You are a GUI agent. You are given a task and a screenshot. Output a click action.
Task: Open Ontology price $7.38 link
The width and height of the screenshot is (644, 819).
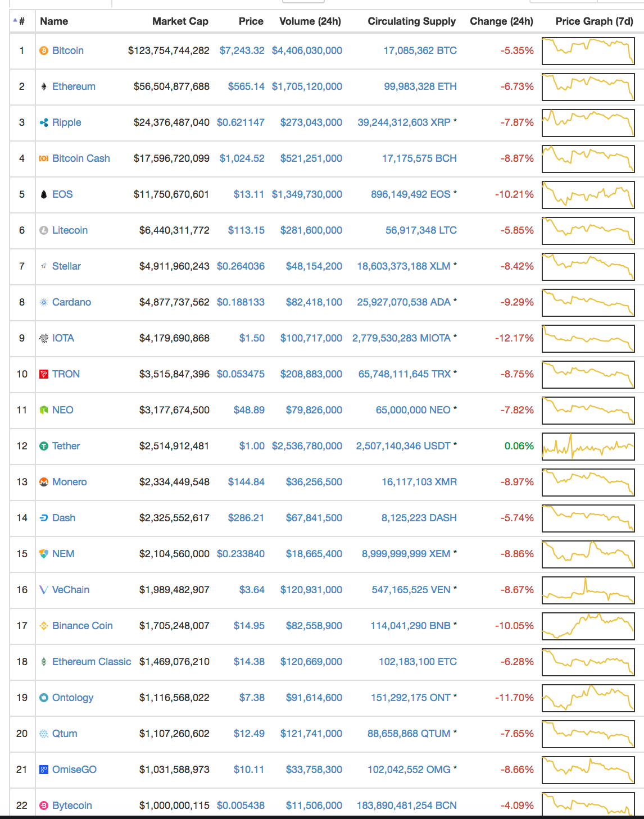click(252, 698)
